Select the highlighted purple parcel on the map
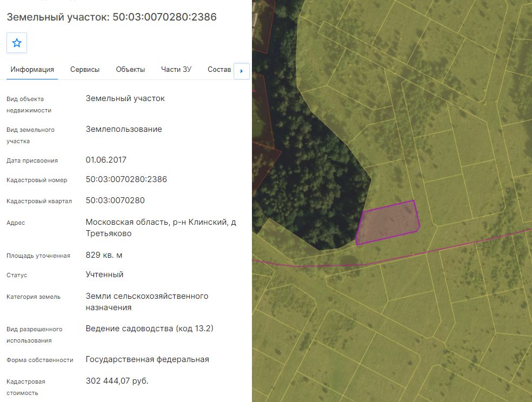This screenshot has width=532, height=402. click(388, 223)
